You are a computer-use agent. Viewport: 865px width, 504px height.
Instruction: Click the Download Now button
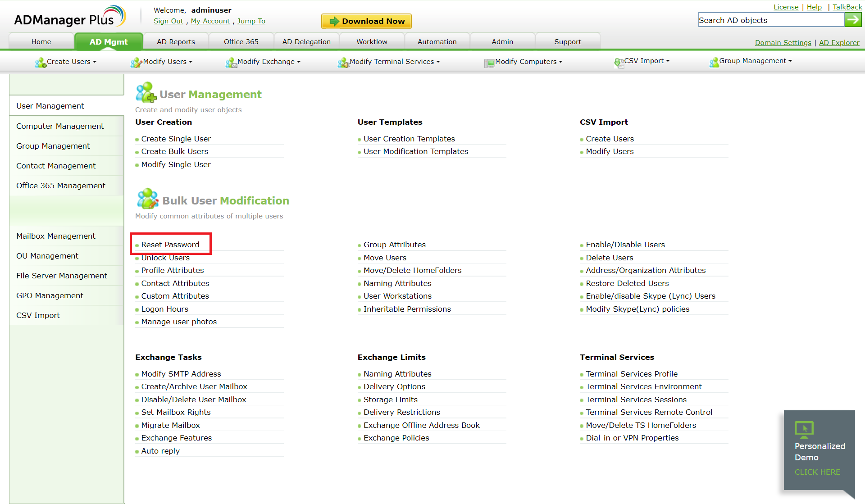[x=366, y=21]
